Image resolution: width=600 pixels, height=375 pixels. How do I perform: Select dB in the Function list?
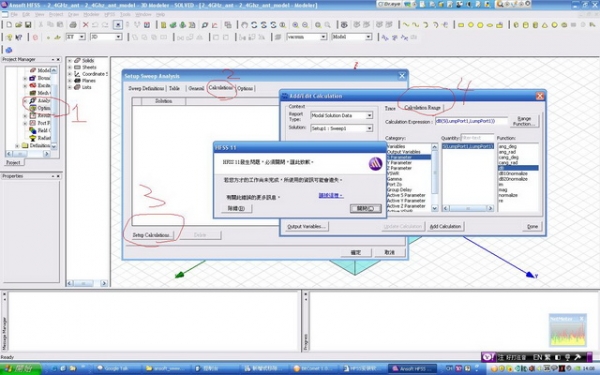[518, 168]
